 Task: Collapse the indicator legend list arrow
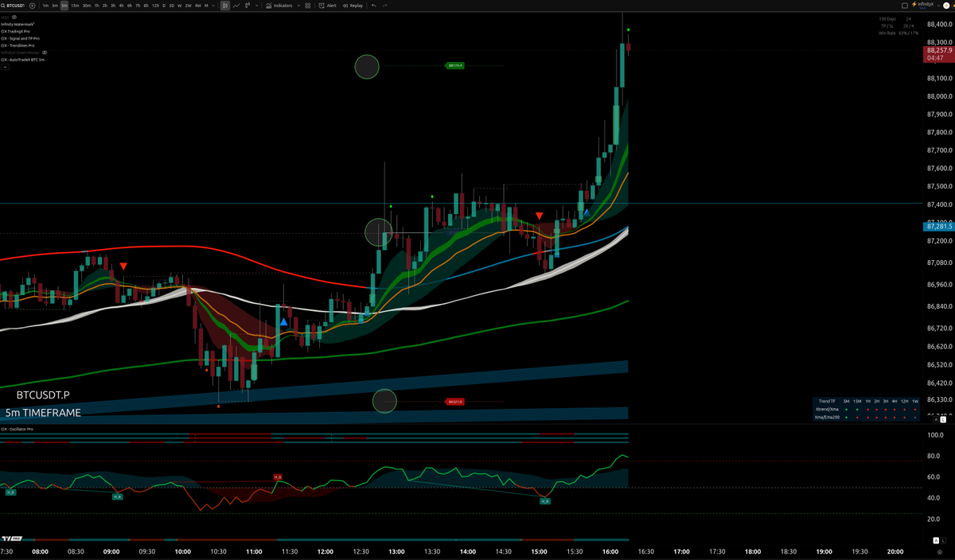(x=5, y=67)
